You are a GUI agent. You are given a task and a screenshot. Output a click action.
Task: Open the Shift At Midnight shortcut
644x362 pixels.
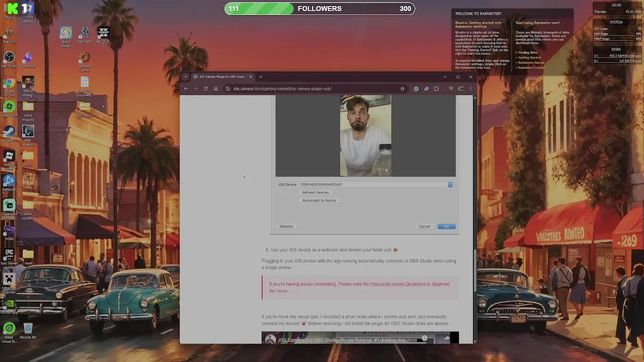click(28, 86)
